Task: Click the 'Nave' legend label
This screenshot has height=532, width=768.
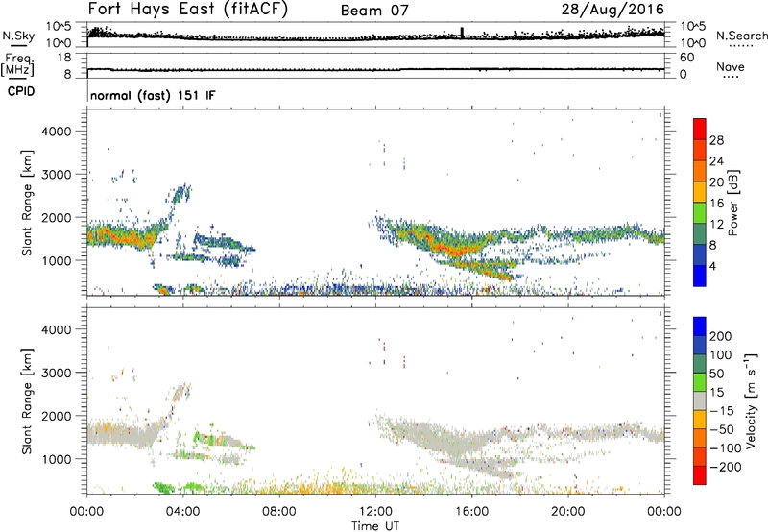Action: pos(731,66)
